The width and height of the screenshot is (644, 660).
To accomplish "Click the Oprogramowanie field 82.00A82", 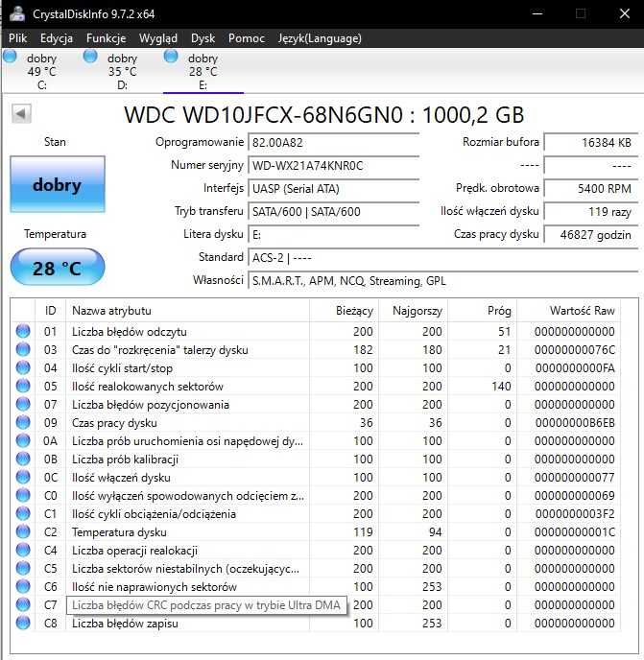I will pos(334,142).
